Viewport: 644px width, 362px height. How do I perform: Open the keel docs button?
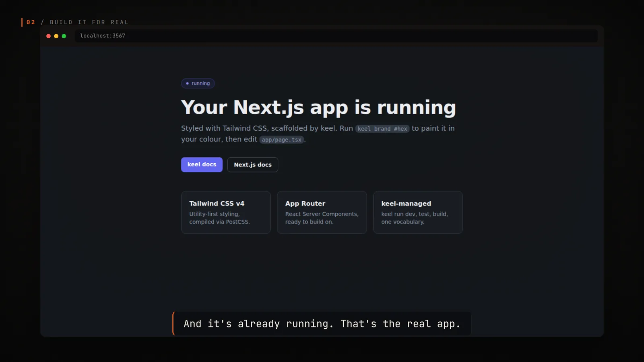[x=202, y=165]
